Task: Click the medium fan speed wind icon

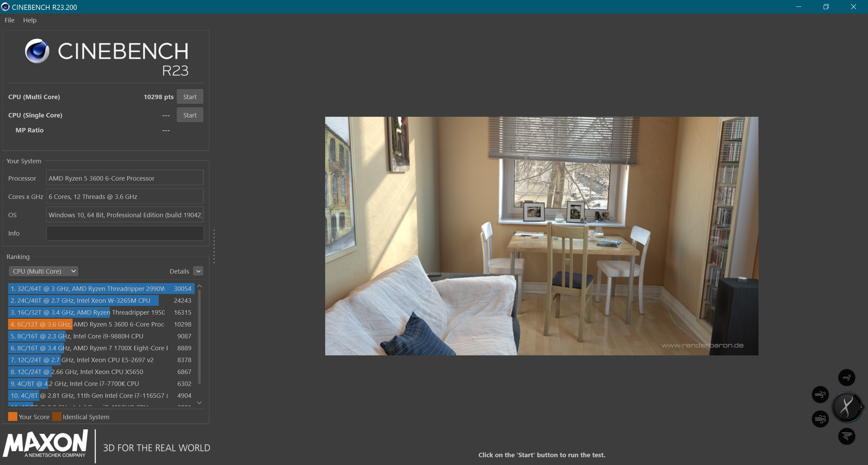Action: [820, 394]
